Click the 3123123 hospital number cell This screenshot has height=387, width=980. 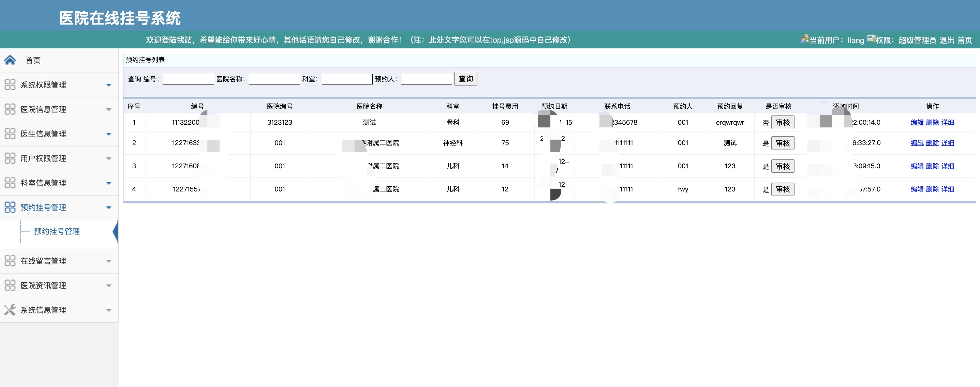click(280, 122)
